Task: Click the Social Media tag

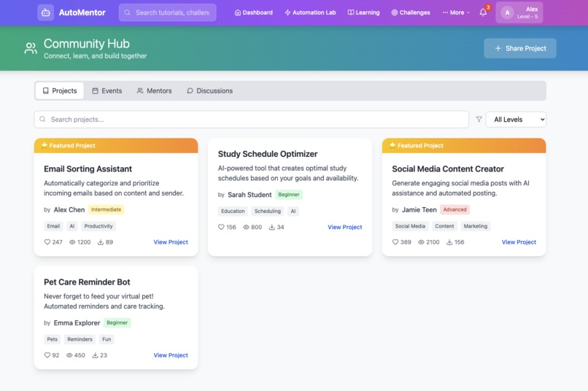Action: pos(410,226)
